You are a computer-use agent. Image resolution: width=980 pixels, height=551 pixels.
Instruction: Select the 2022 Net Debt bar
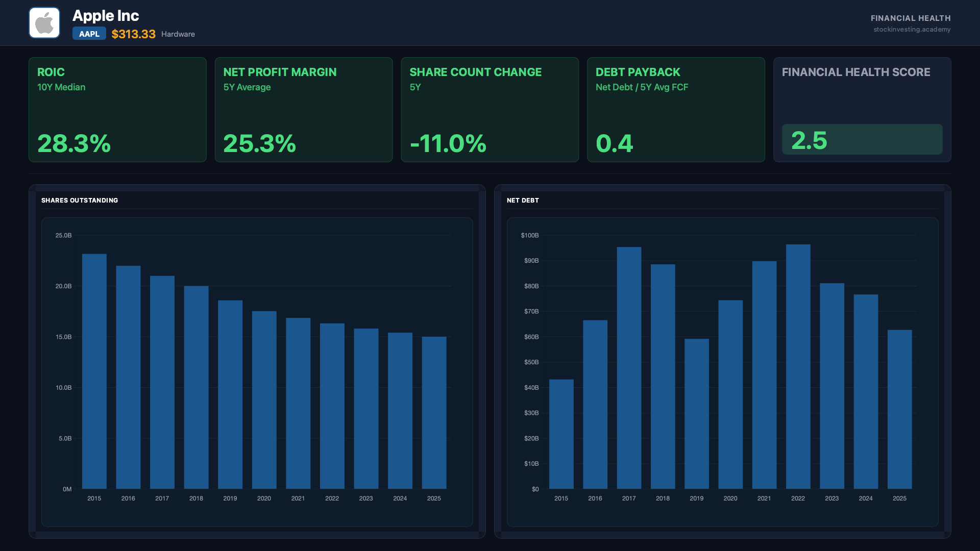coord(798,367)
